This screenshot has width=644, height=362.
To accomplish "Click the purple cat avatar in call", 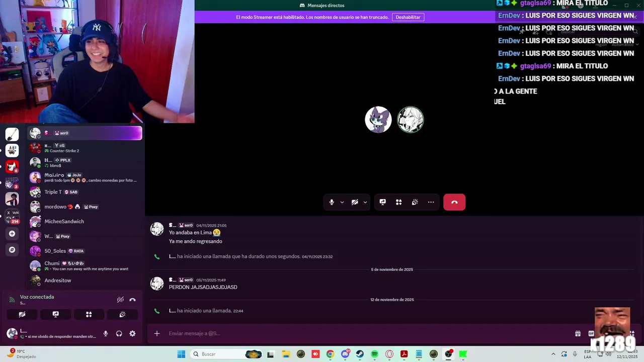I will (x=378, y=120).
